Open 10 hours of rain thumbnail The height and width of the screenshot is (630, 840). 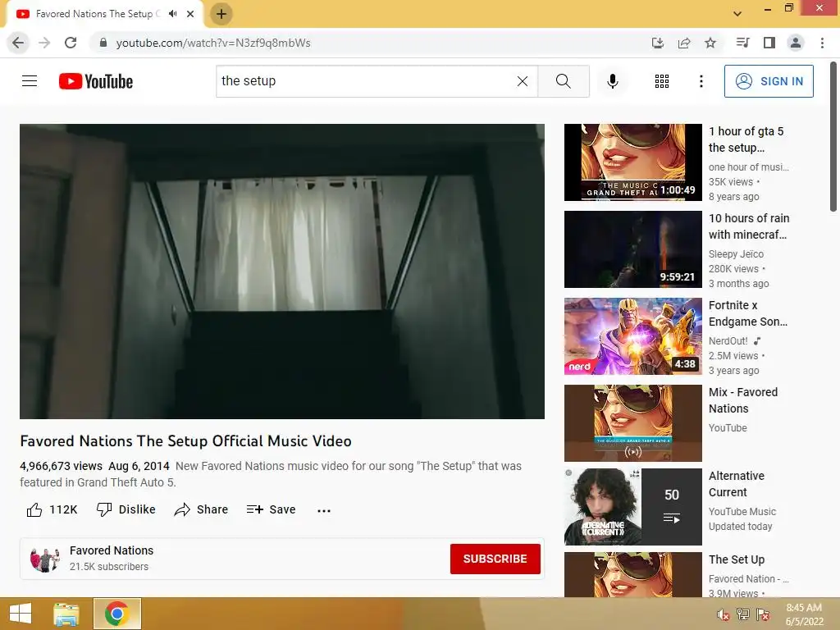pos(632,249)
